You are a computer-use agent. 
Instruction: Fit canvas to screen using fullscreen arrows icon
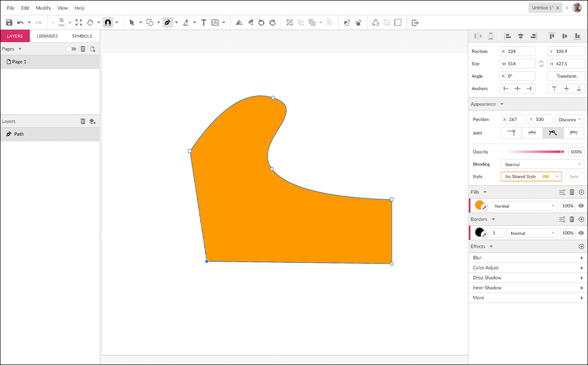pos(79,23)
